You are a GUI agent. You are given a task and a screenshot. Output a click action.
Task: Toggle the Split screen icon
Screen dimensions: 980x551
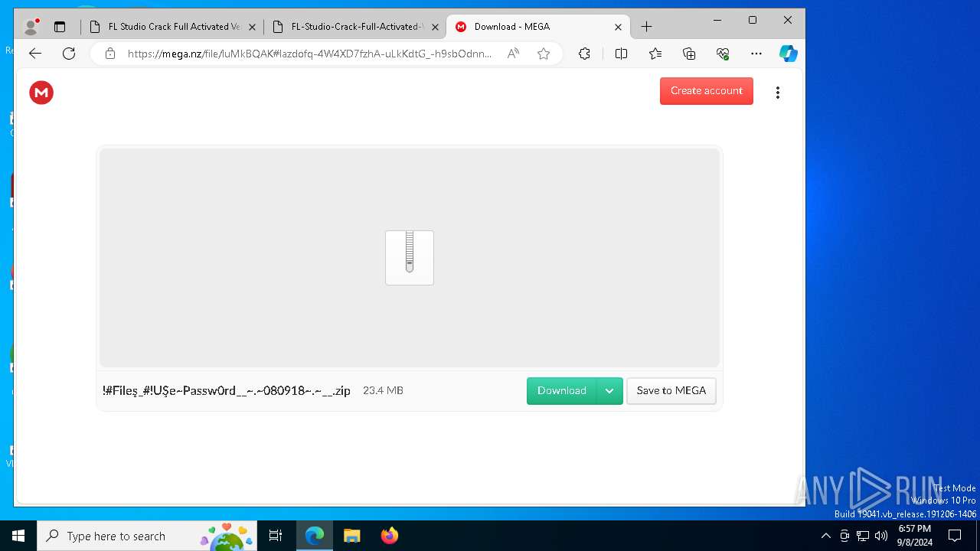[x=621, y=54]
